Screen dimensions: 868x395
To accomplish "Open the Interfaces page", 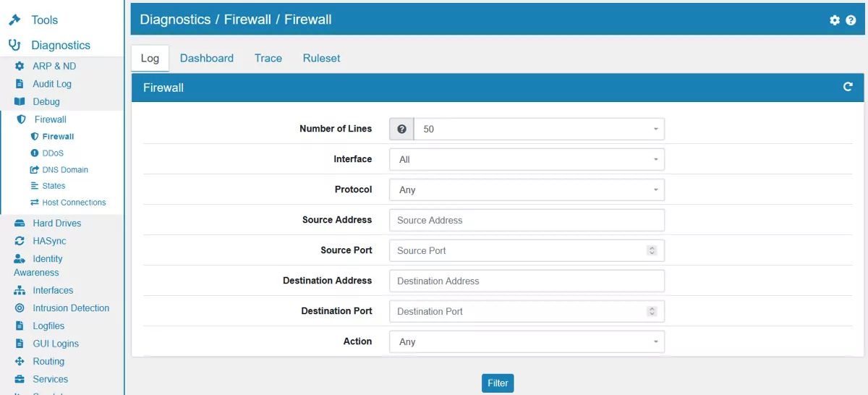I will pos(53,290).
